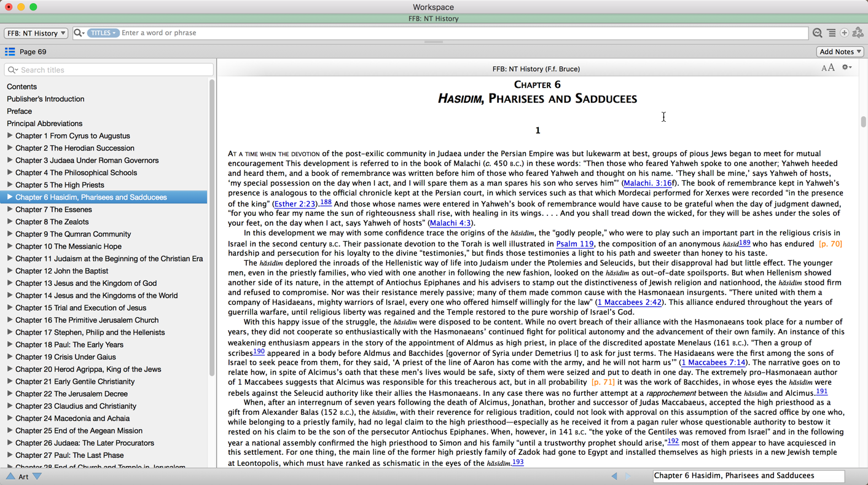Expand Chapter 2 The Herodian Succession

tap(10, 148)
